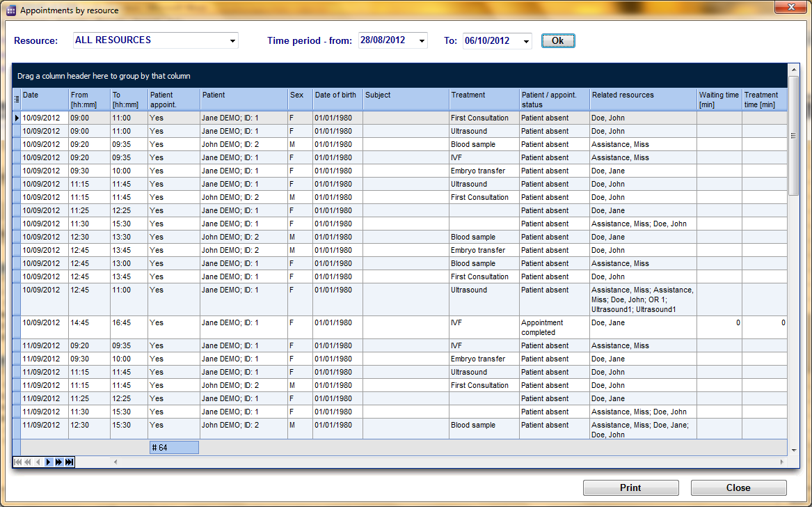Click row selector of 14:45 IVF row
Screen dimensions: 812x507
tap(17, 327)
